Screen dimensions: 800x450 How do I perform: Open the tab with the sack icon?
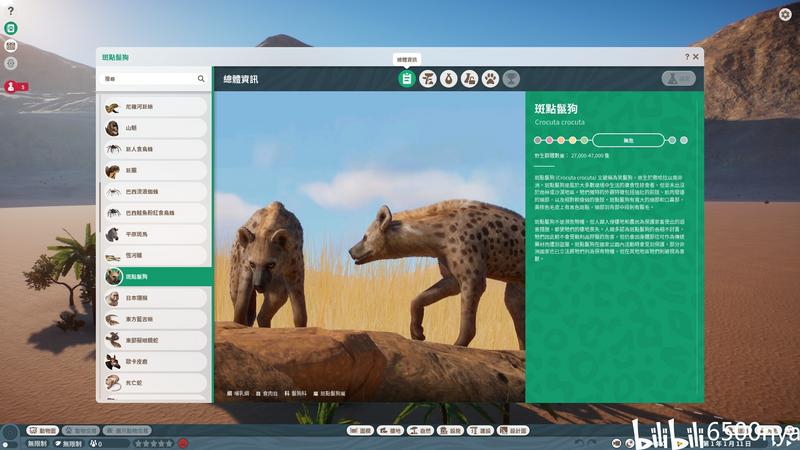(448, 79)
